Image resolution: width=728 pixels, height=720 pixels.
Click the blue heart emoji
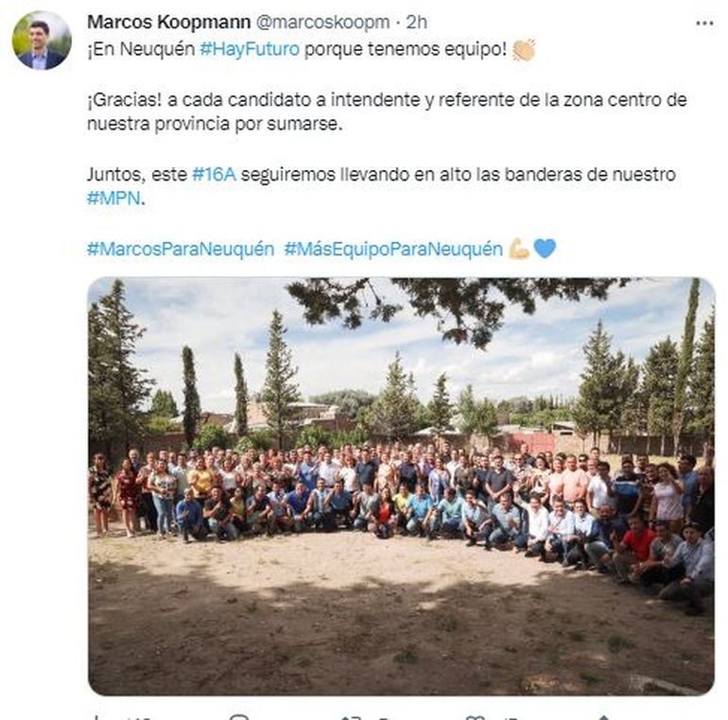coord(545,249)
